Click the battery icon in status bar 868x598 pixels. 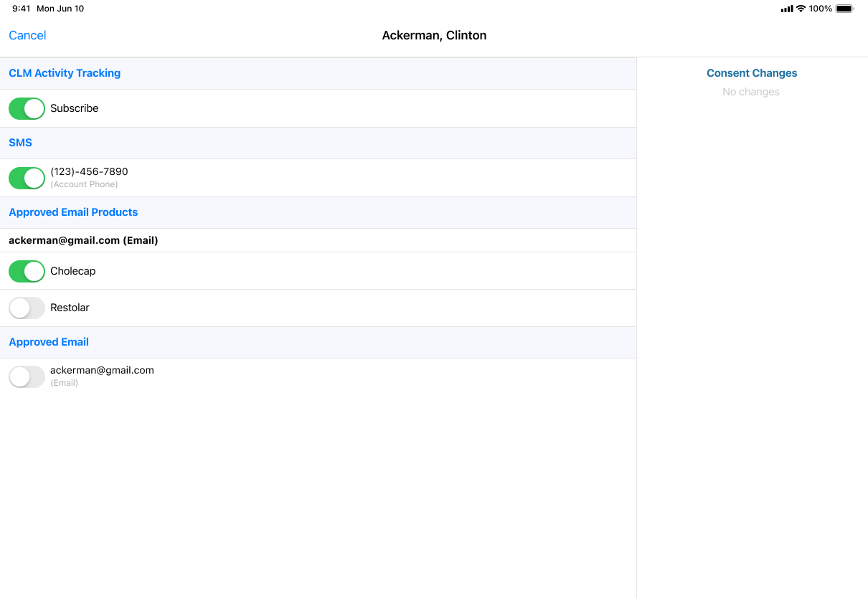click(x=845, y=9)
